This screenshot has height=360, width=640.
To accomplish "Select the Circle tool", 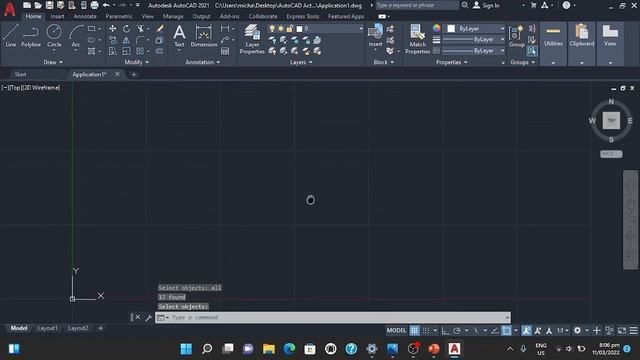I will (54, 36).
